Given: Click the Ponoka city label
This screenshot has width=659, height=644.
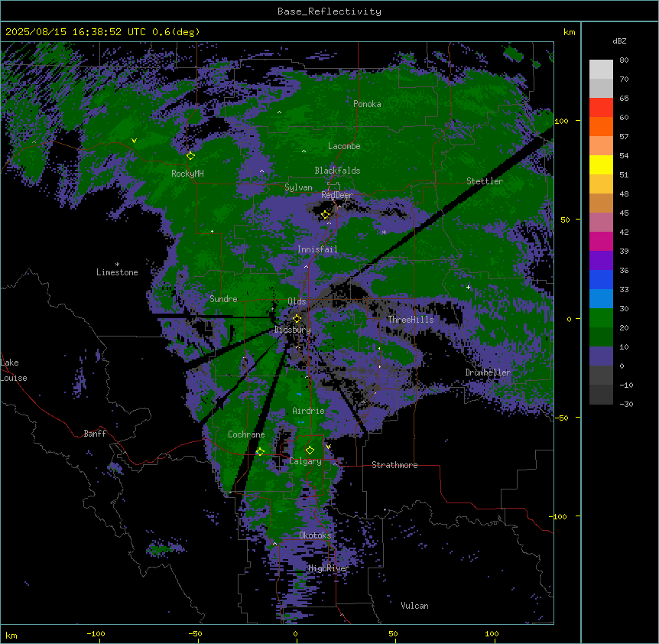Looking at the screenshot, I should (x=367, y=104).
